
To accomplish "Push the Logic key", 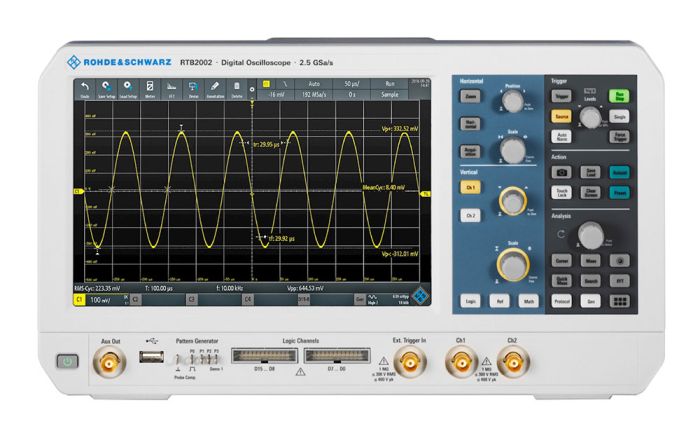I will [x=471, y=301].
